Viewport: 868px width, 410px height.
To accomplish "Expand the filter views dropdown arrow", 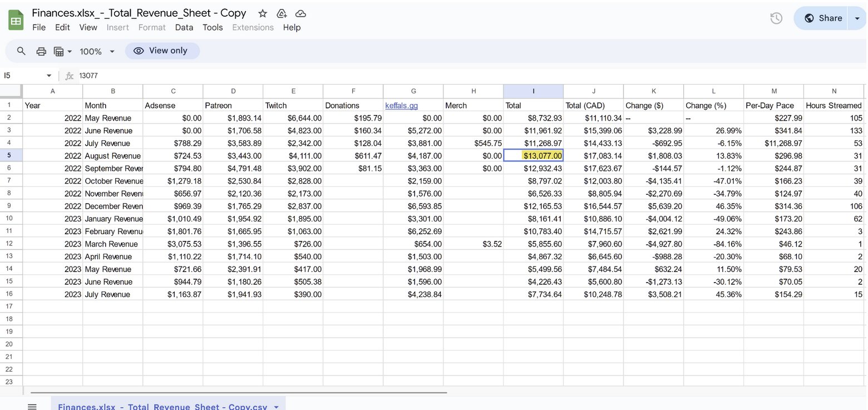I will tap(70, 51).
